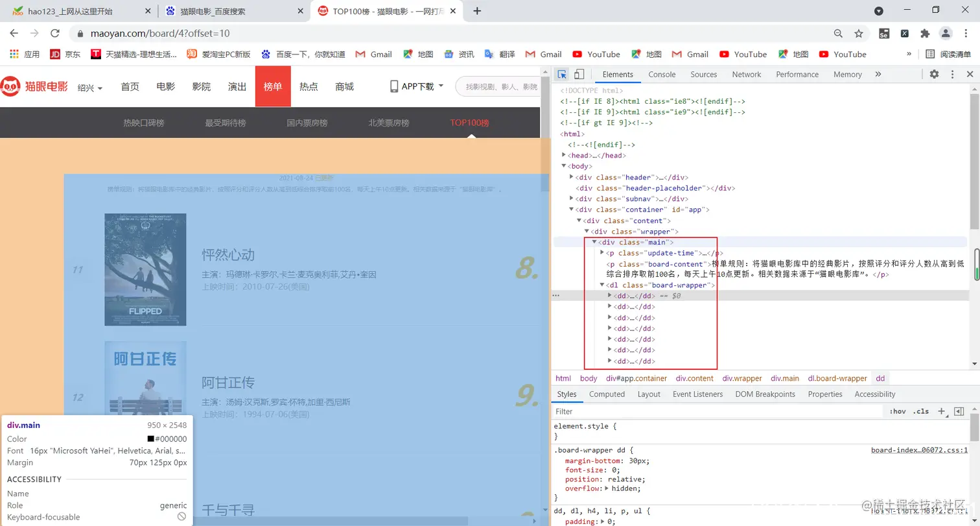This screenshot has width=980, height=526.
Task: Close the DevTools panel
Action: click(970, 74)
